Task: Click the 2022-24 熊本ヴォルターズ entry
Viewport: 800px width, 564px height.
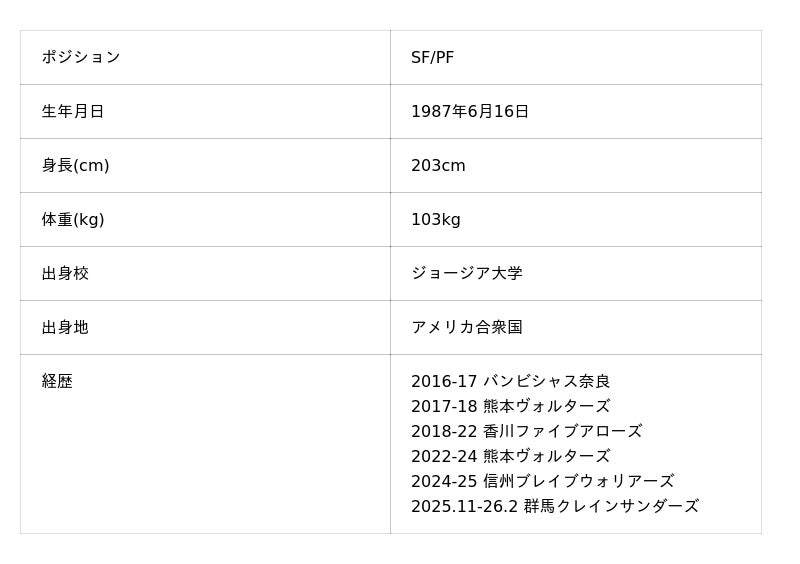Action: [510, 457]
